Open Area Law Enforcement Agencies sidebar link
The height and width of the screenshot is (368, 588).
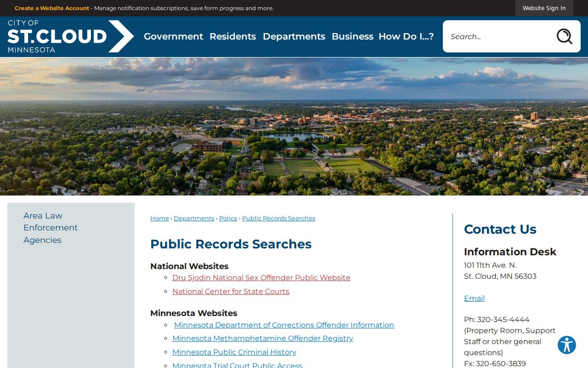(51, 228)
